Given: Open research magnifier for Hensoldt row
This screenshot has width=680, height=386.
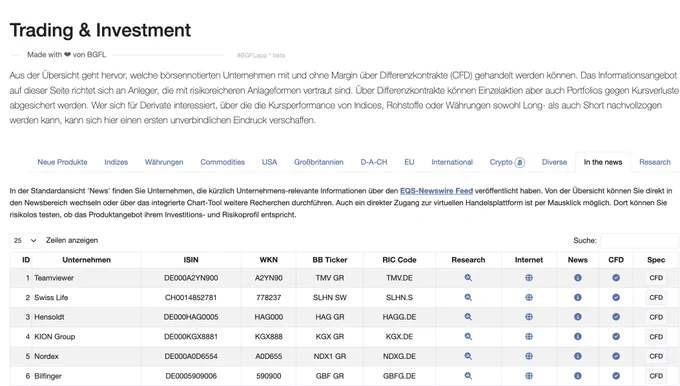Looking at the screenshot, I should point(468,317).
